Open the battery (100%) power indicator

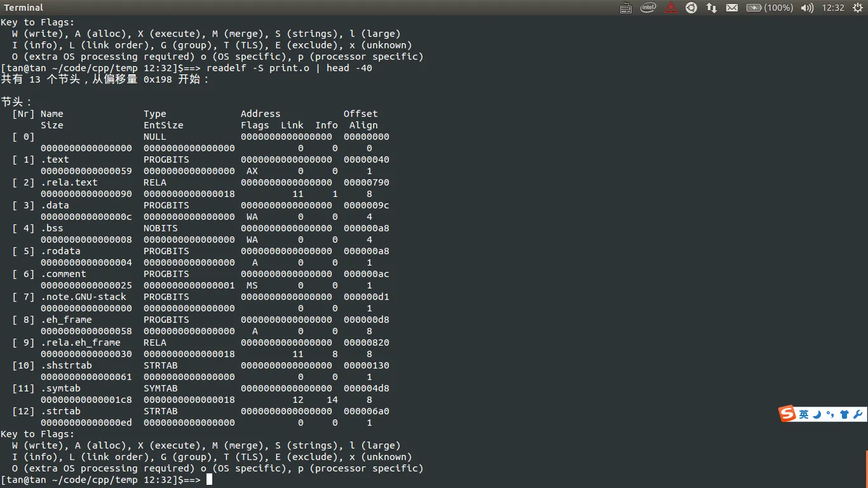click(x=770, y=8)
